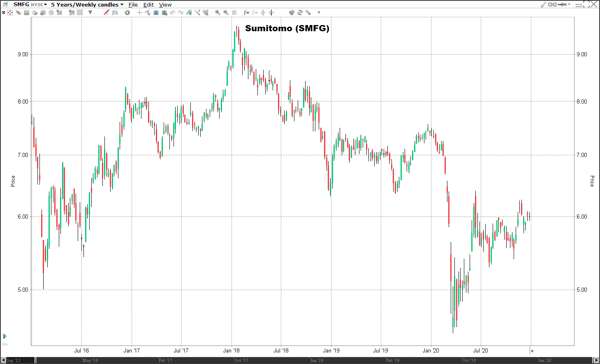
Task: Click the shift bars right icon
Action: [x=246, y=12]
